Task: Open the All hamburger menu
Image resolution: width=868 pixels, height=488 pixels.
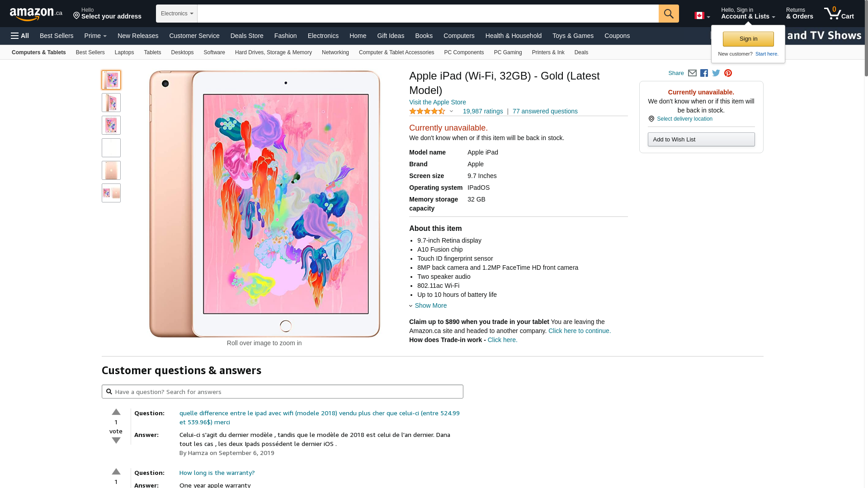Action: (x=20, y=36)
